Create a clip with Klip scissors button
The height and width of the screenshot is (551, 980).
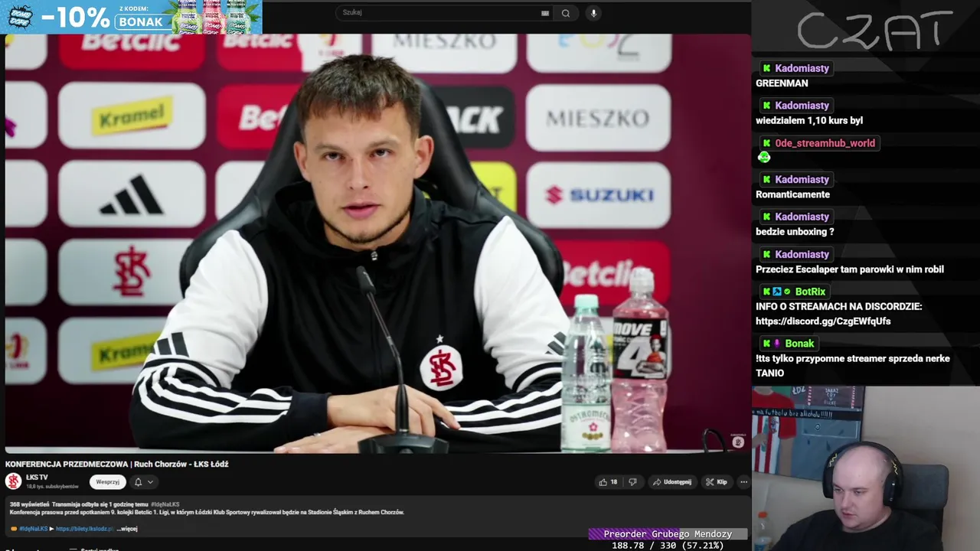(x=716, y=482)
